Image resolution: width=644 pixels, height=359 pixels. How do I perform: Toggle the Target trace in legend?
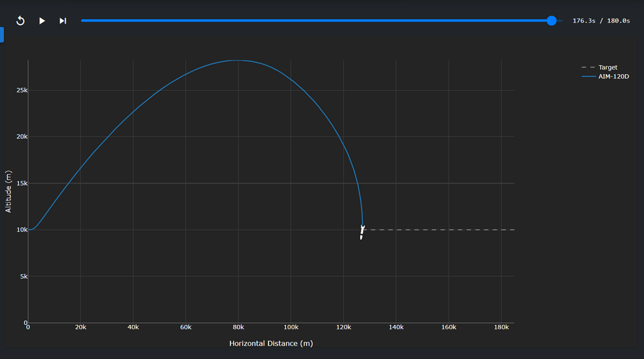(x=607, y=68)
